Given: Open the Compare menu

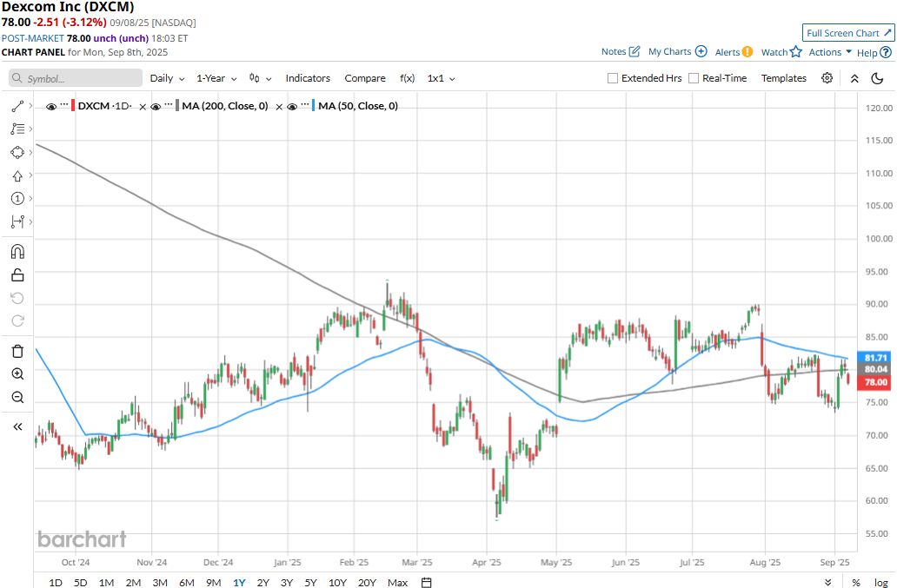Looking at the screenshot, I should (x=365, y=78).
